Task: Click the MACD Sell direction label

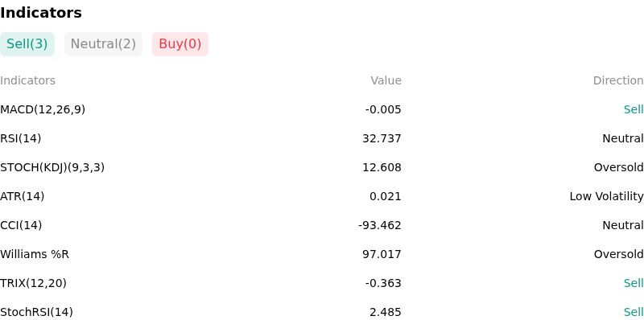Action: pos(634,109)
